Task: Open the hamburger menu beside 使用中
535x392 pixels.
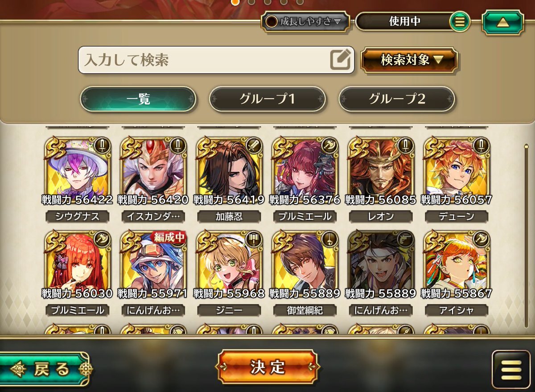Action: click(x=460, y=21)
